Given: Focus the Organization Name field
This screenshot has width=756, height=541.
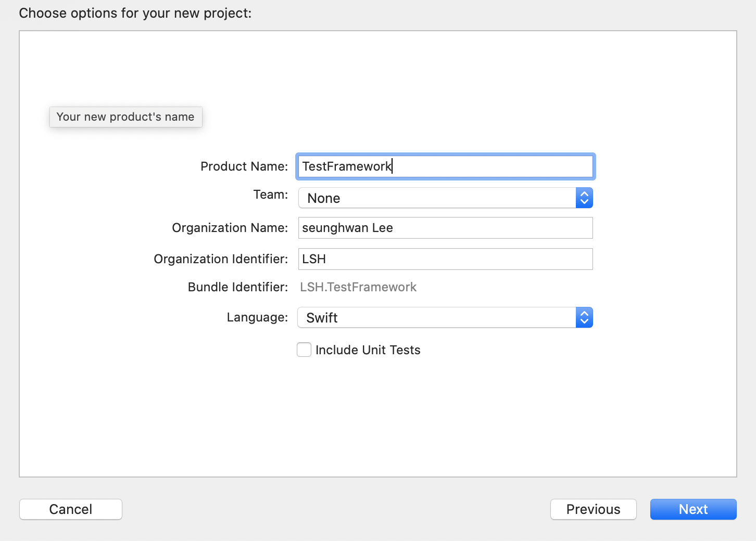Looking at the screenshot, I should 445,228.
